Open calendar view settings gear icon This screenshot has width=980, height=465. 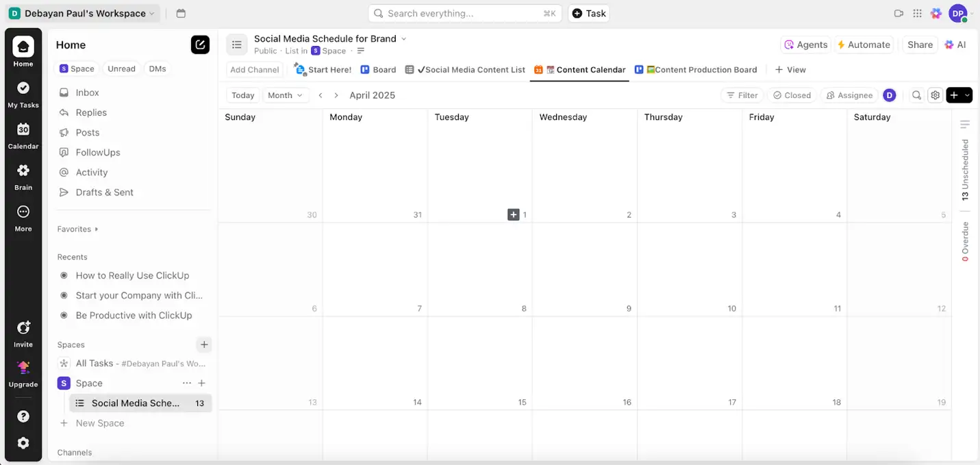click(935, 95)
